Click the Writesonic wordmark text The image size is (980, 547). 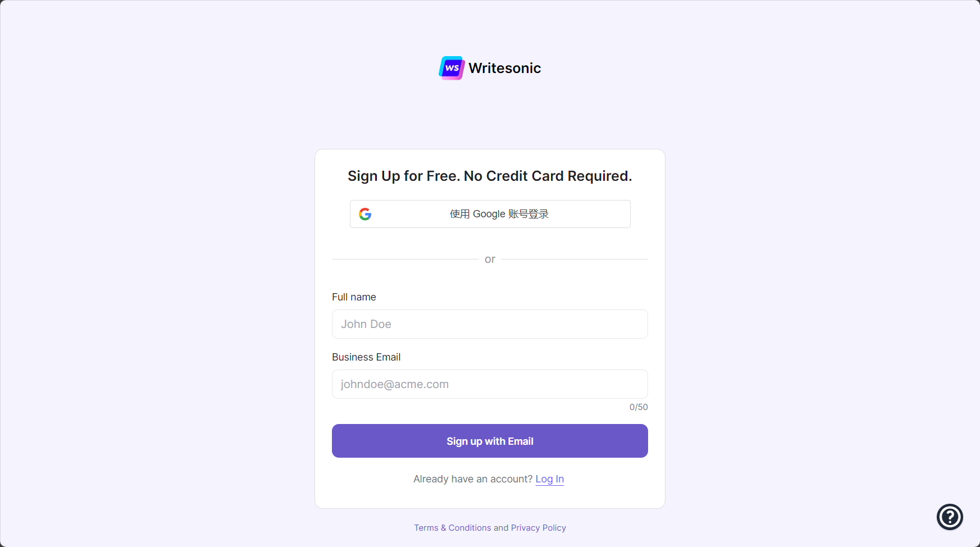(504, 68)
